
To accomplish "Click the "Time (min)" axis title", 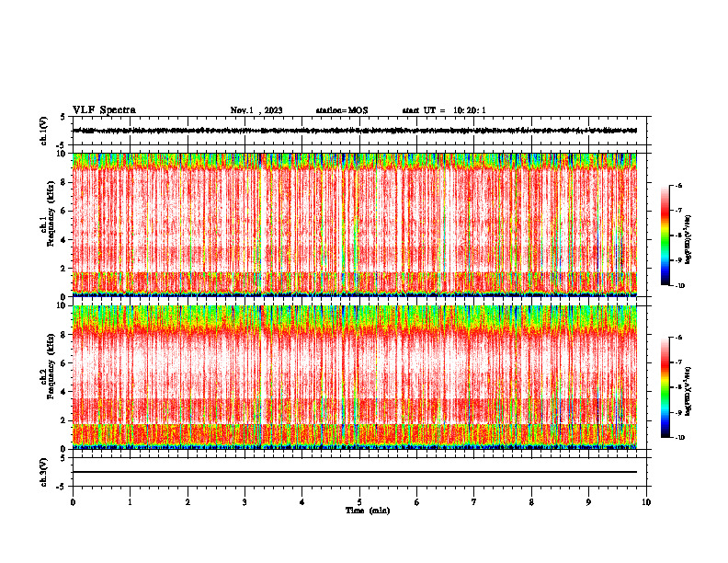I will pos(368,511).
